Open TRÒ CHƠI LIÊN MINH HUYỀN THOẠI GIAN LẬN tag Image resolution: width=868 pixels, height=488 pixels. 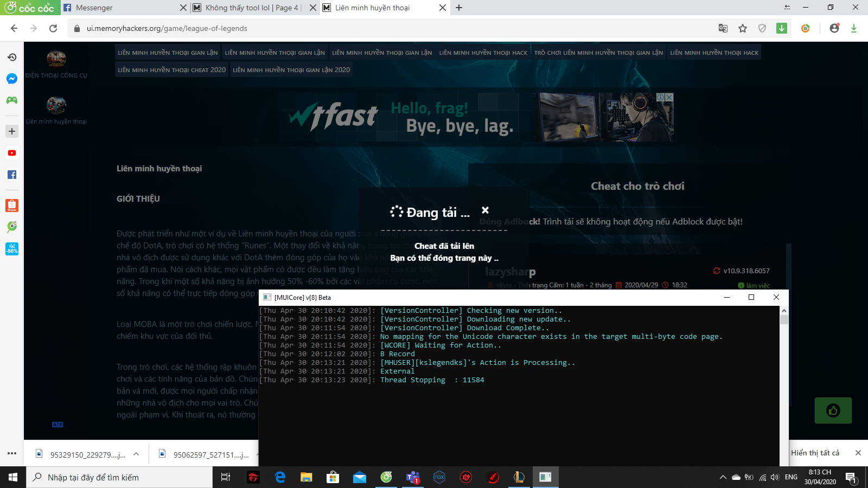[598, 53]
